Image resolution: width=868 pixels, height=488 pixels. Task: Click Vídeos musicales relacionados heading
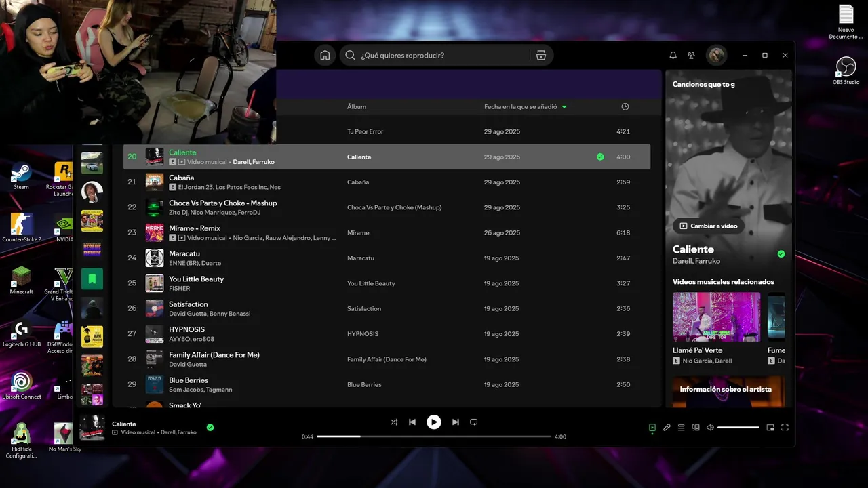[x=723, y=281]
